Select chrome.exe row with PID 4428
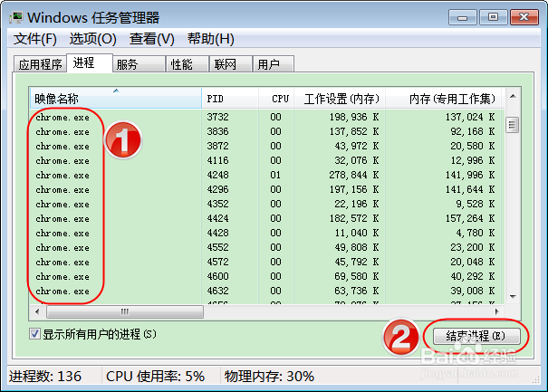 pos(266,233)
